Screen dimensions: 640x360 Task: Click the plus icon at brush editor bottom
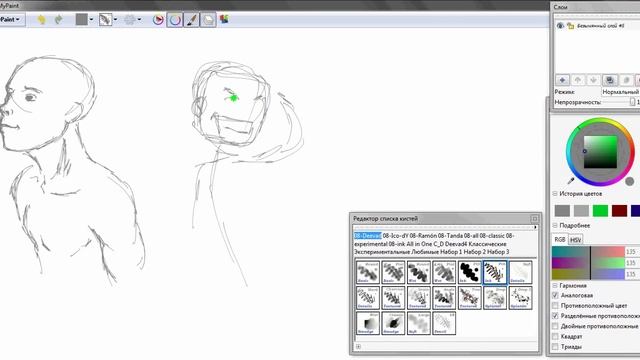click(x=358, y=347)
